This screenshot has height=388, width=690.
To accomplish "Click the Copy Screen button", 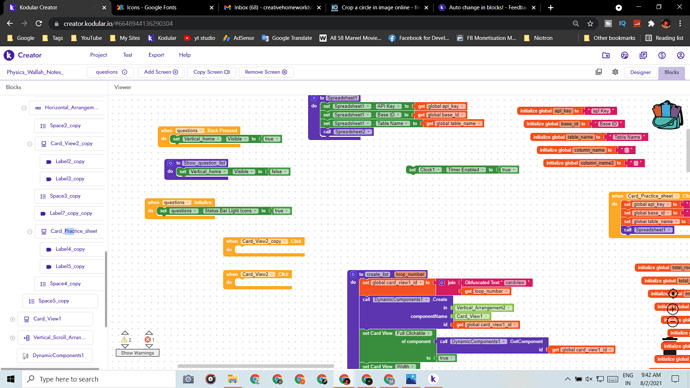I will click(212, 72).
